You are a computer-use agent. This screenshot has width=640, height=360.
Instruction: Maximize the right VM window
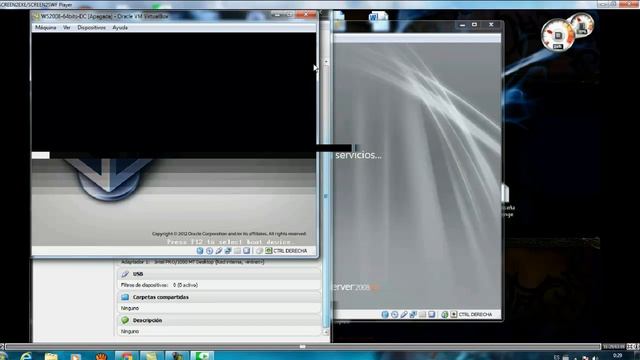click(474, 25)
